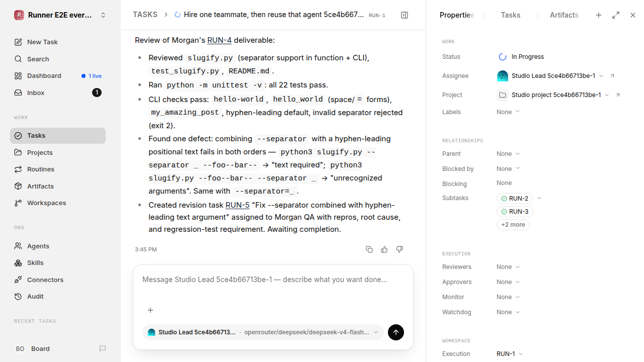
Task: Close the properties panel
Action: [633, 15]
